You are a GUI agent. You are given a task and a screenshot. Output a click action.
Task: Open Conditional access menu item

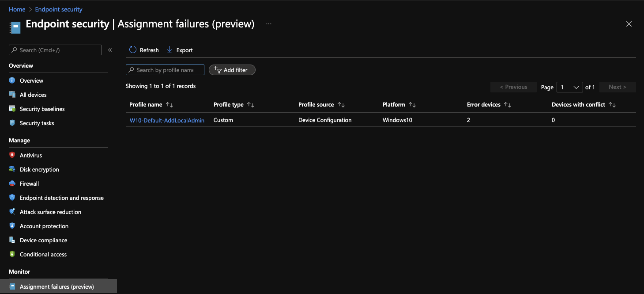pos(43,254)
